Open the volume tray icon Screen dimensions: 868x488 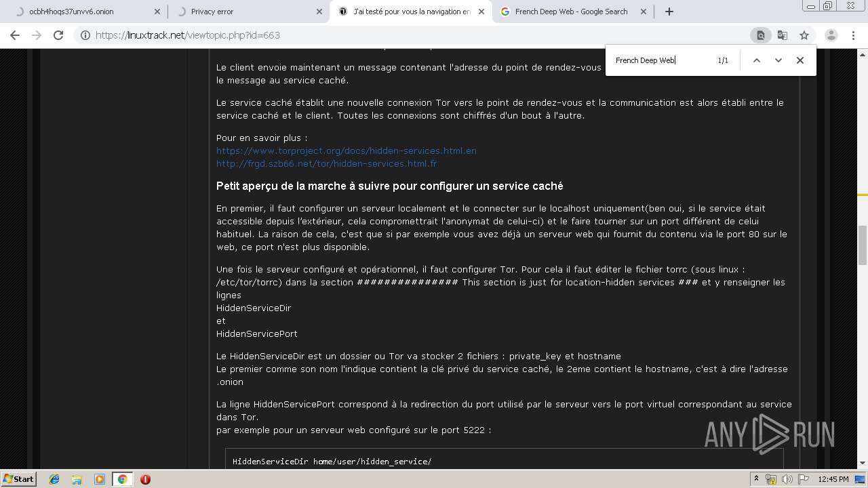pyautogui.click(x=787, y=479)
